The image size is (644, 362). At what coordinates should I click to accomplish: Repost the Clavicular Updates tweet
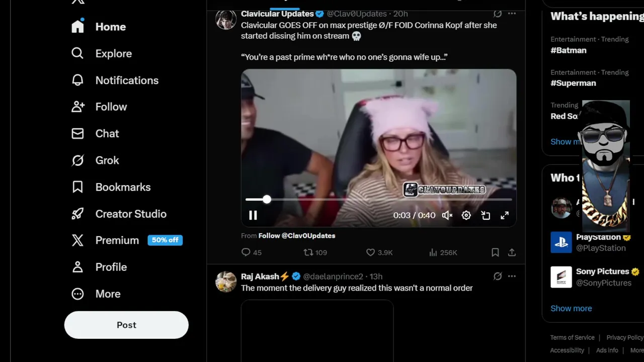click(x=315, y=252)
